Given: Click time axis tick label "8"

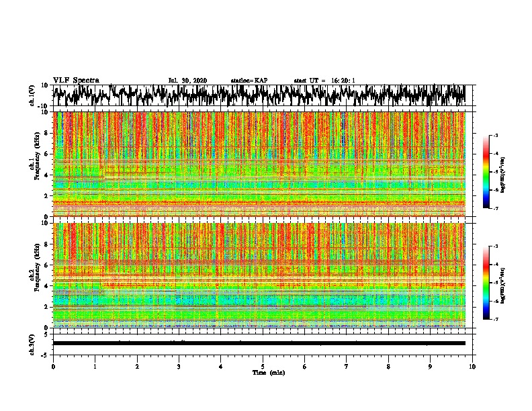Looking at the screenshot, I should [388, 367].
